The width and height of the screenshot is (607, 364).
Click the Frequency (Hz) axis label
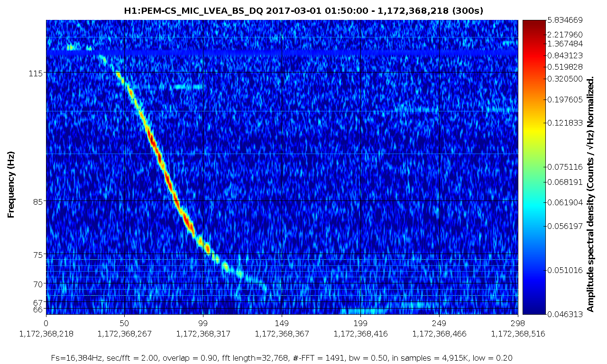click(x=11, y=185)
